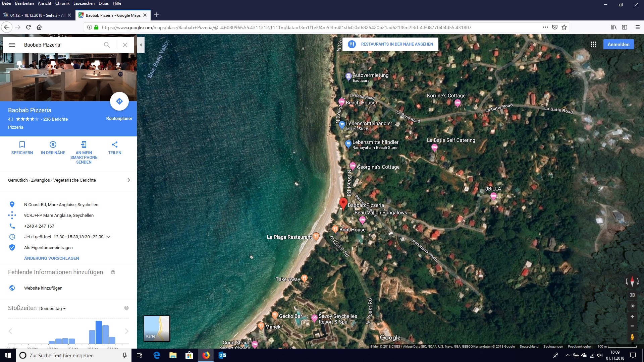Send place to smartphone icon
The image size is (644, 362).
click(84, 144)
